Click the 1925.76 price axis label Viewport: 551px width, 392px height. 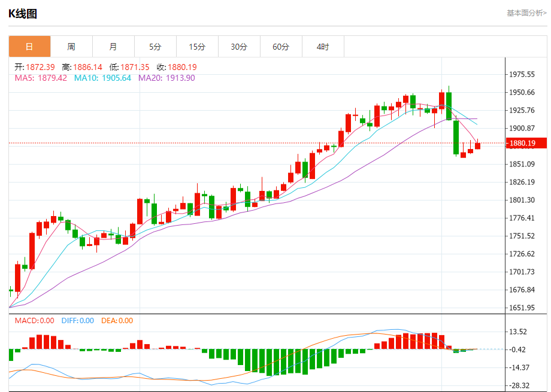click(x=522, y=110)
